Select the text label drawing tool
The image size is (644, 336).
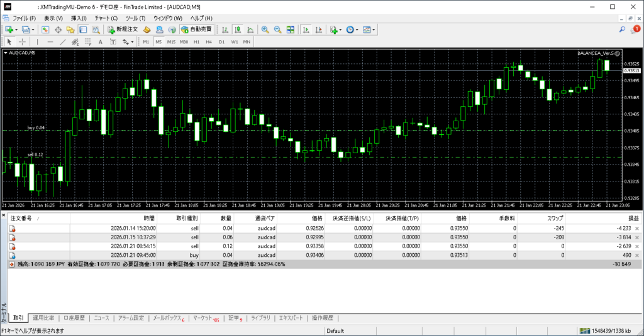tap(101, 42)
